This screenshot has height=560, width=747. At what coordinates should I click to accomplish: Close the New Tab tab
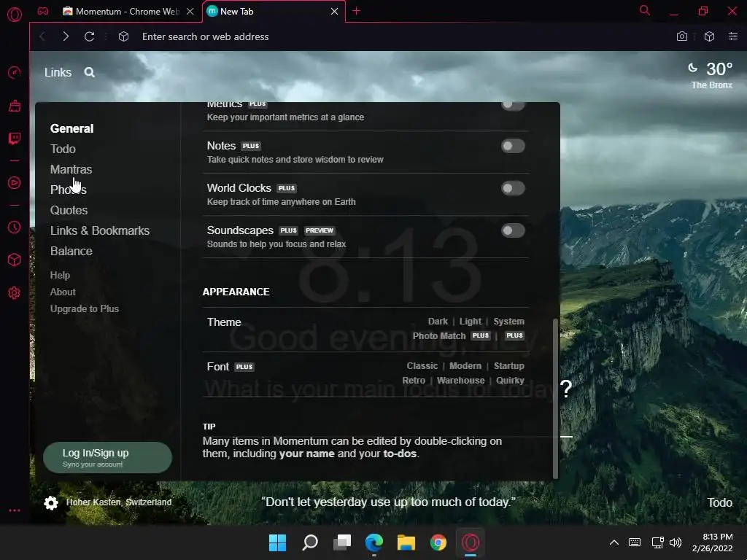coord(334,11)
